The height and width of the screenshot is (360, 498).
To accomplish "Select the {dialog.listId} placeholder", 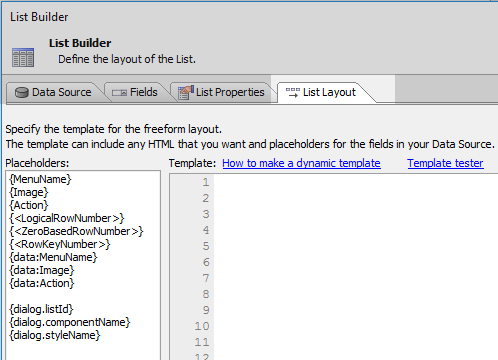I will [41, 309].
